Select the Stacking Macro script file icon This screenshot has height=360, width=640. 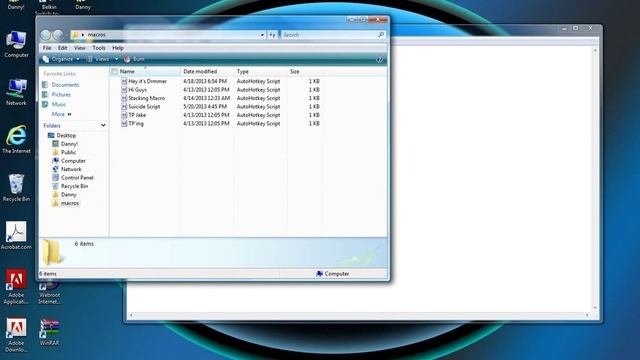pyautogui.click(x=124, y=98)
